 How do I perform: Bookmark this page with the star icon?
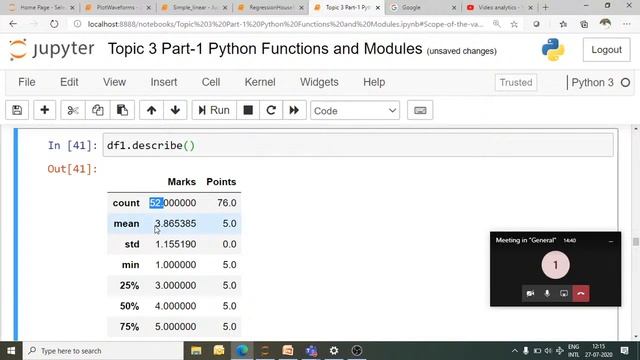tap(514, 24)
